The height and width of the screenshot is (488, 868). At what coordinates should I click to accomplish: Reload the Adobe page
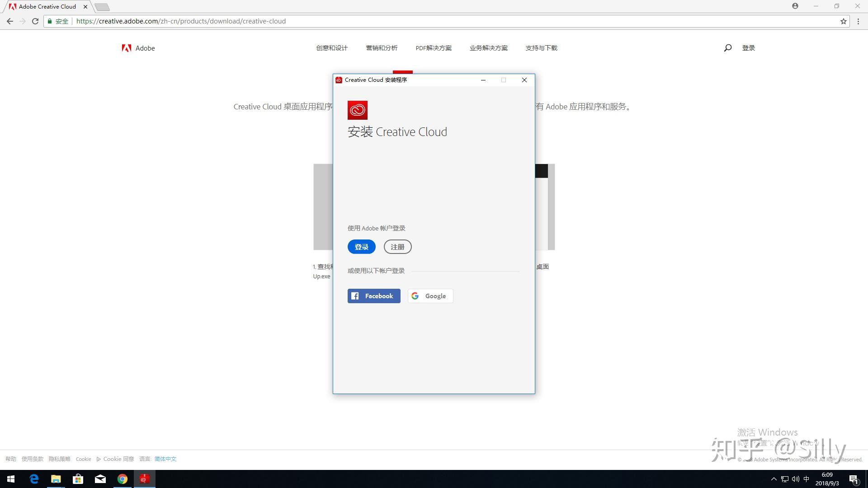pos(35,21)
